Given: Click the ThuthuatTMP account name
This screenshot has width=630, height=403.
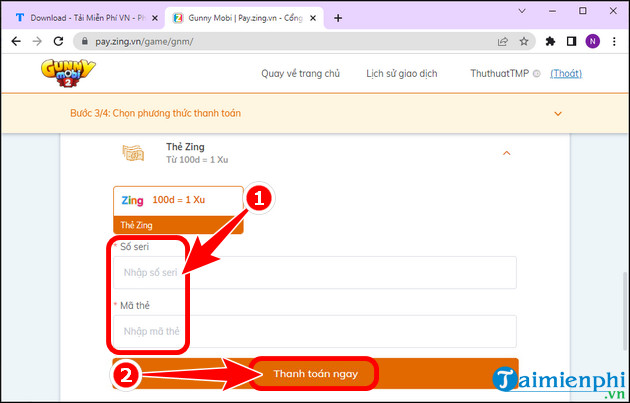Looking at the screenshot, I should (499, 74).
